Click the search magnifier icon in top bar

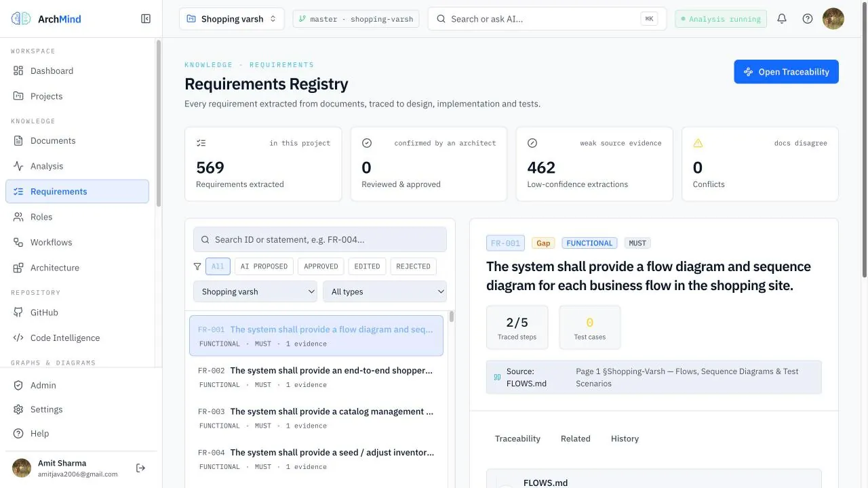(x=441, y=19)
